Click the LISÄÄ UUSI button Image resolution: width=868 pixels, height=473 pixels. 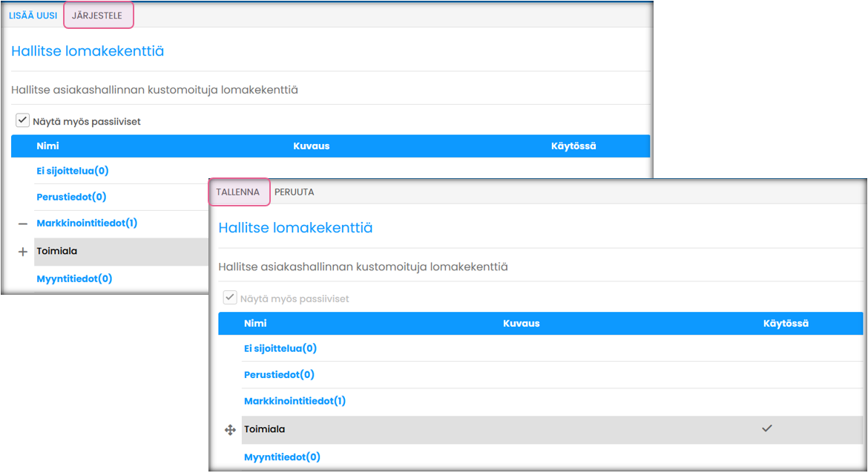[x=33, y=16]
